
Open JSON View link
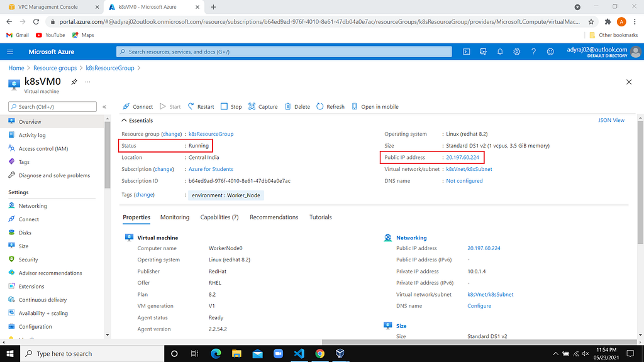611,120
